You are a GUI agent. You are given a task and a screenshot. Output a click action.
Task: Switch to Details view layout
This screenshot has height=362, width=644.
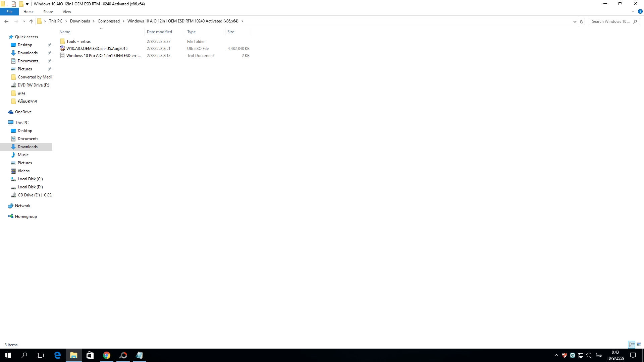coord(632,345)
